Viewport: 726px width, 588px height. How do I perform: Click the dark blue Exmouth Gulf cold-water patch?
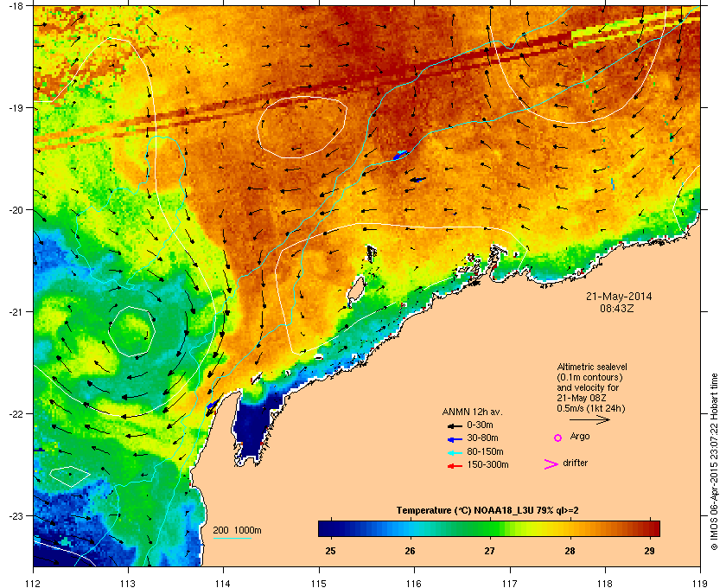coord(252,426)
